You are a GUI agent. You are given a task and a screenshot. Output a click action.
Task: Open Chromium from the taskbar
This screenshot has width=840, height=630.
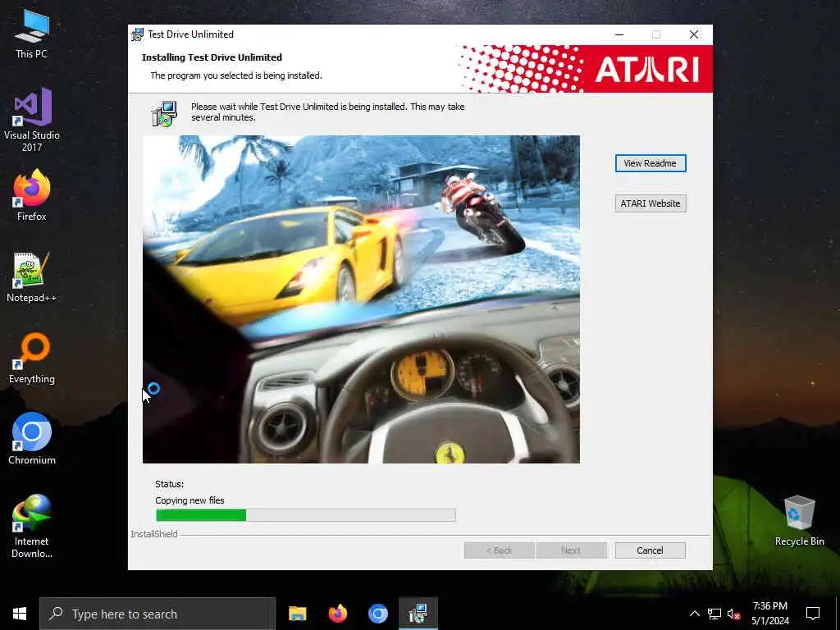tap(377, 614)
